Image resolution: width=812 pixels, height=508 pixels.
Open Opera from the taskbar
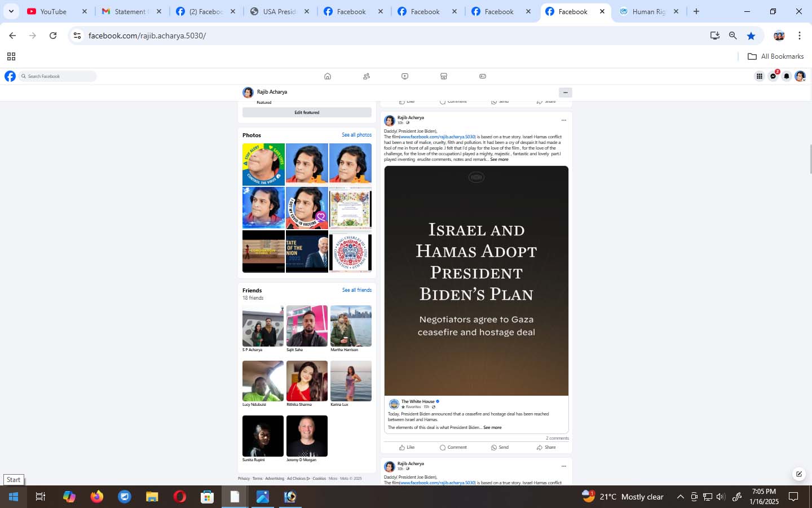point(180,497)
